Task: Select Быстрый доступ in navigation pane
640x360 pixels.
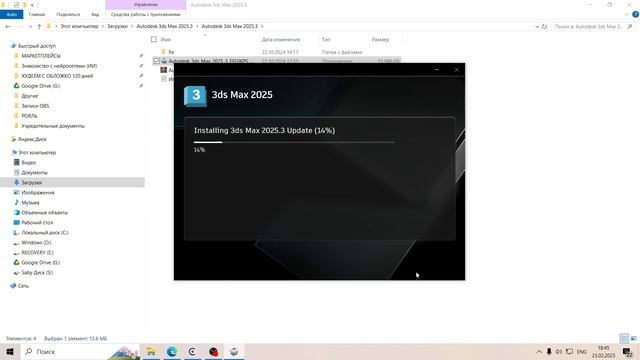Action: point(37,46)
